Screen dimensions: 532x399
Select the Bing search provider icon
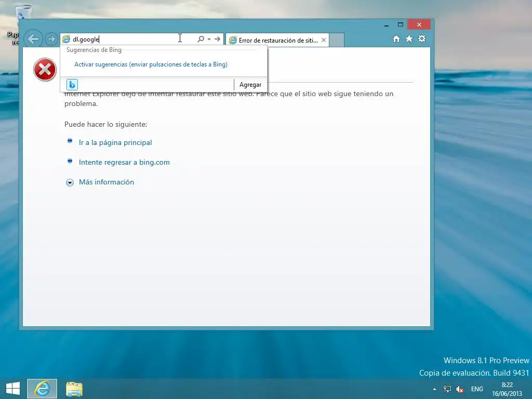coord(72,85)
